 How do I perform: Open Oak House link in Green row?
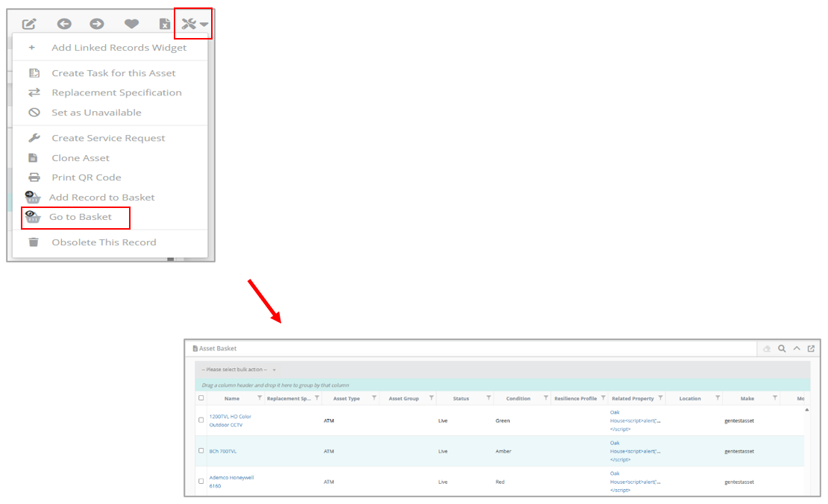(636, 420)
